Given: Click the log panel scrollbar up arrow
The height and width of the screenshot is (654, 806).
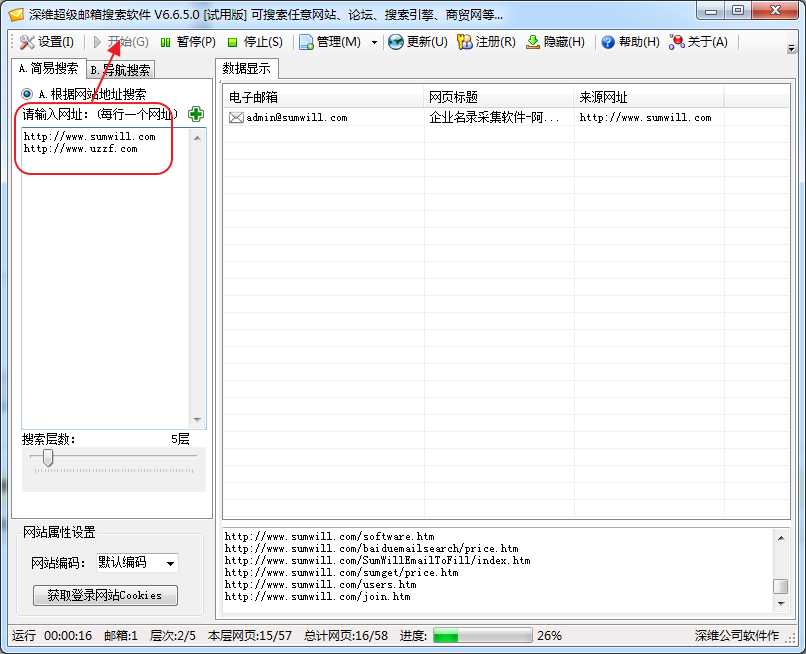Looking at the screenshot, I should click(x=781, y=538).
